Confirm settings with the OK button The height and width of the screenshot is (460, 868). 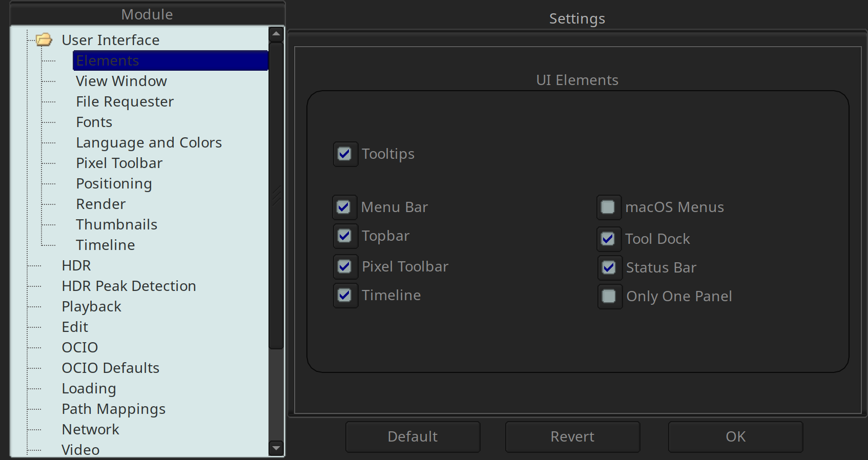pos(736,436)
